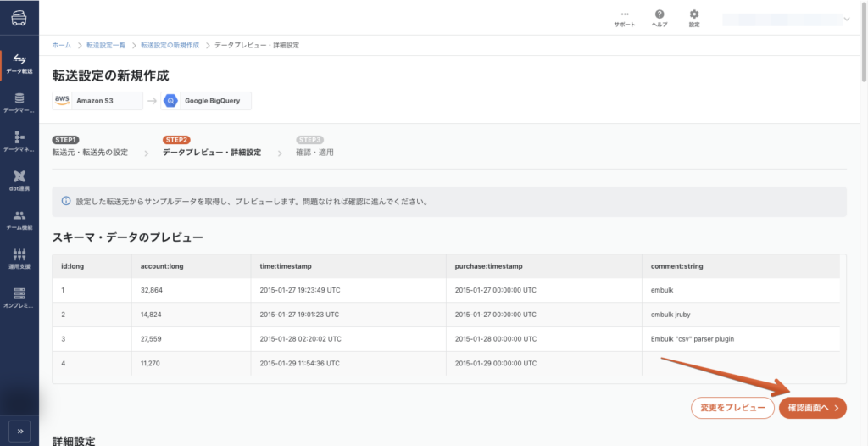Image resolution: width=868 pixels, height=446 pixels.
Task: Open the サポート menu icon
Action: [625, 18]
